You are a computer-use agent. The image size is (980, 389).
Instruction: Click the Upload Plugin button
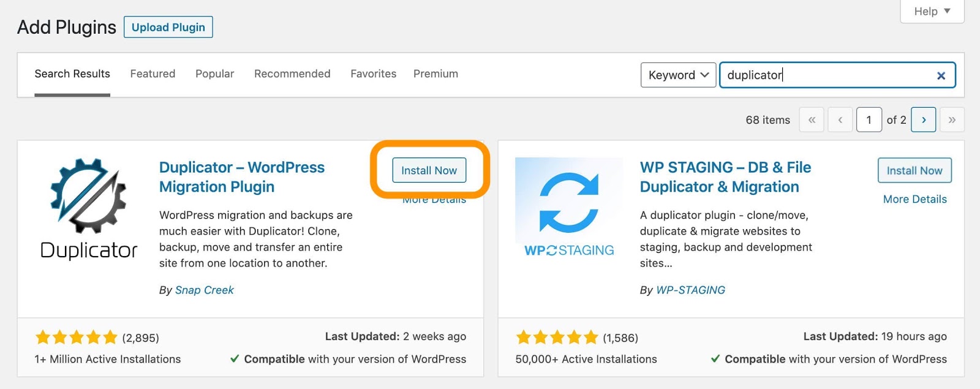click(x=168, y=27)
